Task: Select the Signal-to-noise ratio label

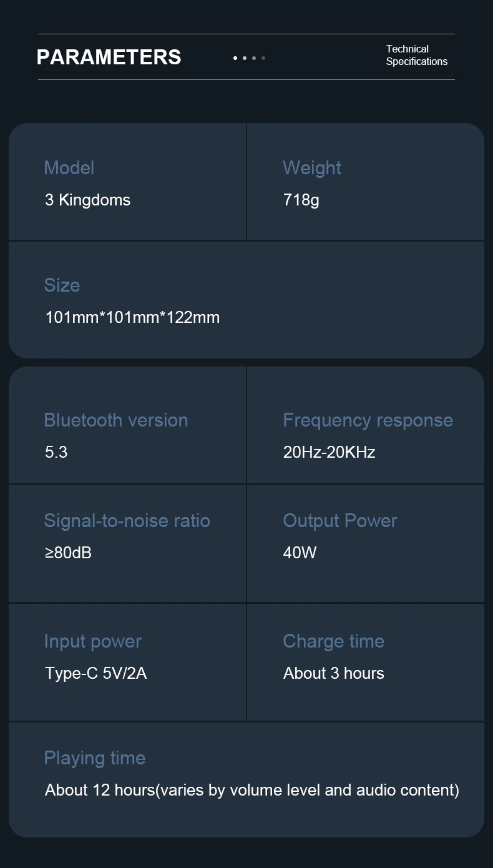Action: (x=127, y=520)
